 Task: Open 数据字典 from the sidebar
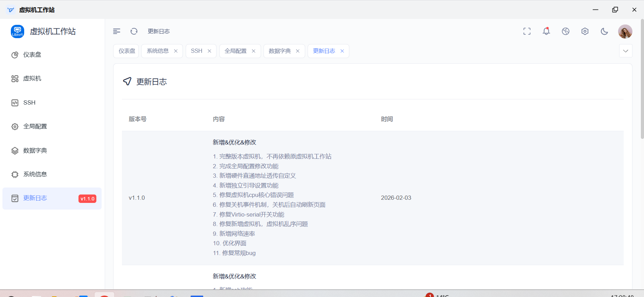[35, 150]
